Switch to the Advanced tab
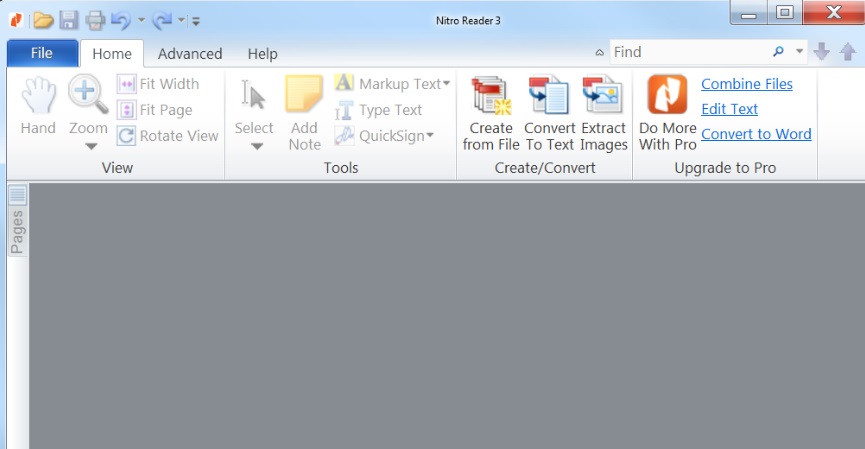The width and height of the screenshot is (865, 449). 190,54
